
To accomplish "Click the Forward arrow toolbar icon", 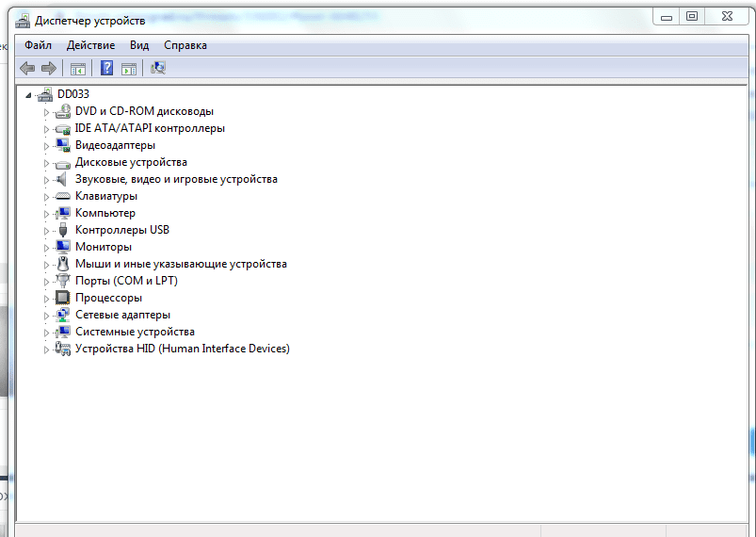I will pos(49,68).
